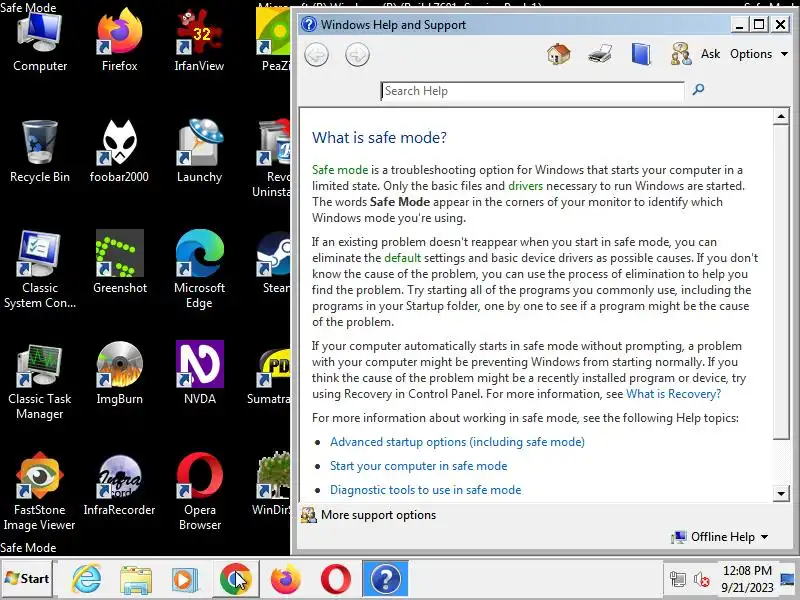Open Advanced startup options link
The width and height of the screenshot is (800, 600).
coord(457,442)
